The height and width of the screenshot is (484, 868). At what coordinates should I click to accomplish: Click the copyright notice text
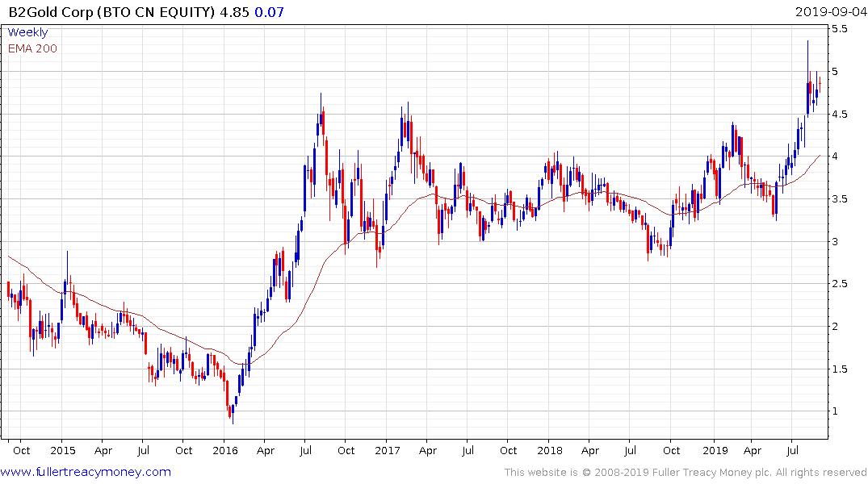686,473
